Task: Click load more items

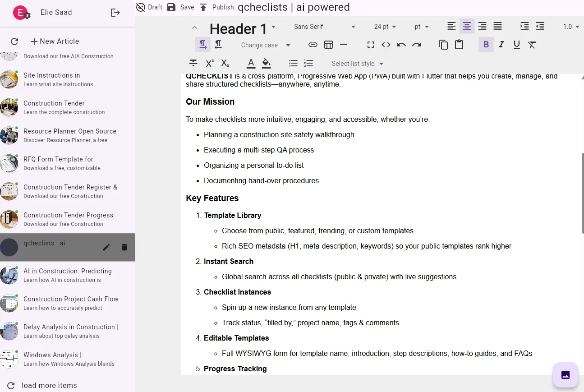Action: [49, 385]
